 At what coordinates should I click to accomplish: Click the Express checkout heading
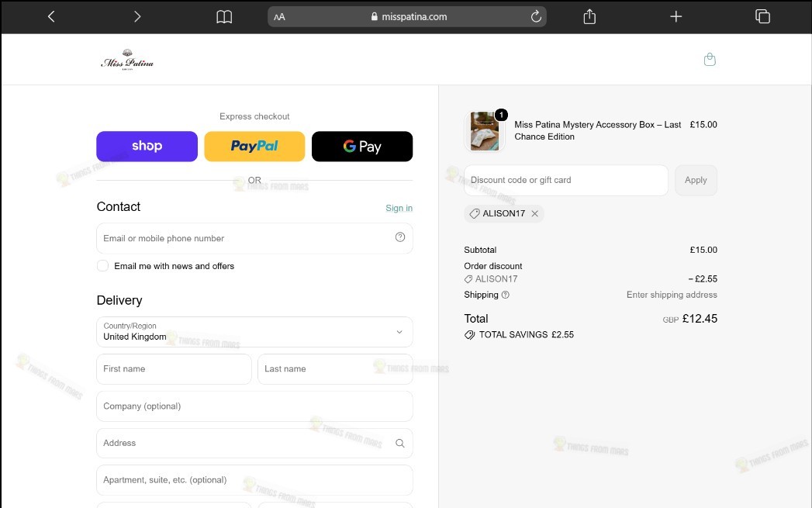click(254, 116)
